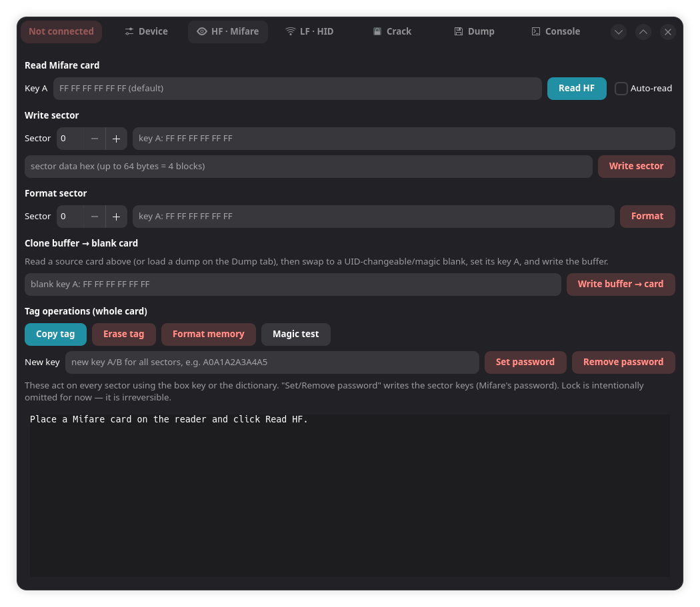The image size is (700, 607).
Task: Decrease the Write sector number
Action: tap(95, 139)
